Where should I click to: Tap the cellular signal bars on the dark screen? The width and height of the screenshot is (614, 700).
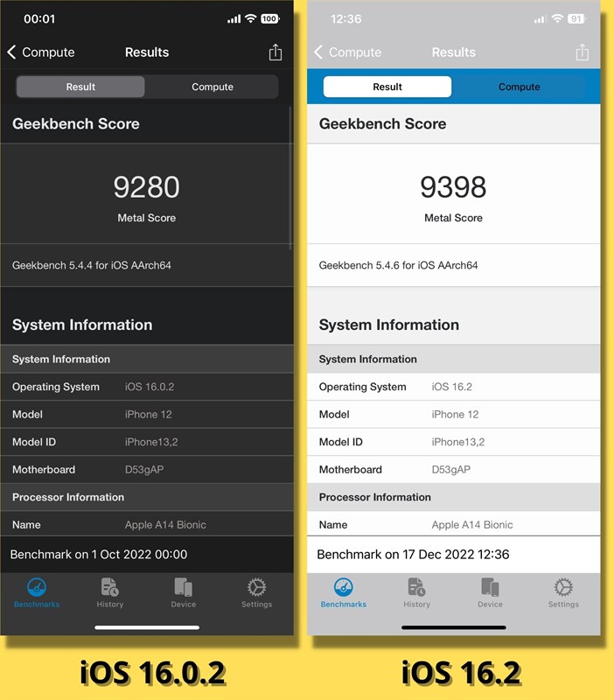tap(234, 18)
